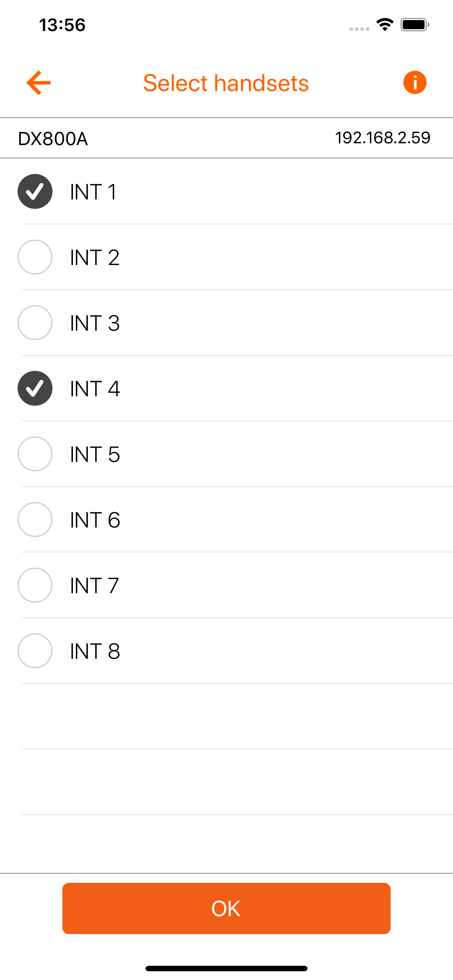Screen dimensions: 453x980
Task: Toggle the INT 6 handset selection
Action: tap(35, 520)
